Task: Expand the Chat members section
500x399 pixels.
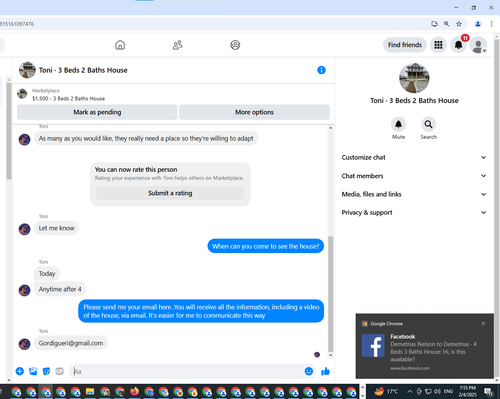Action: pos(414,176)
